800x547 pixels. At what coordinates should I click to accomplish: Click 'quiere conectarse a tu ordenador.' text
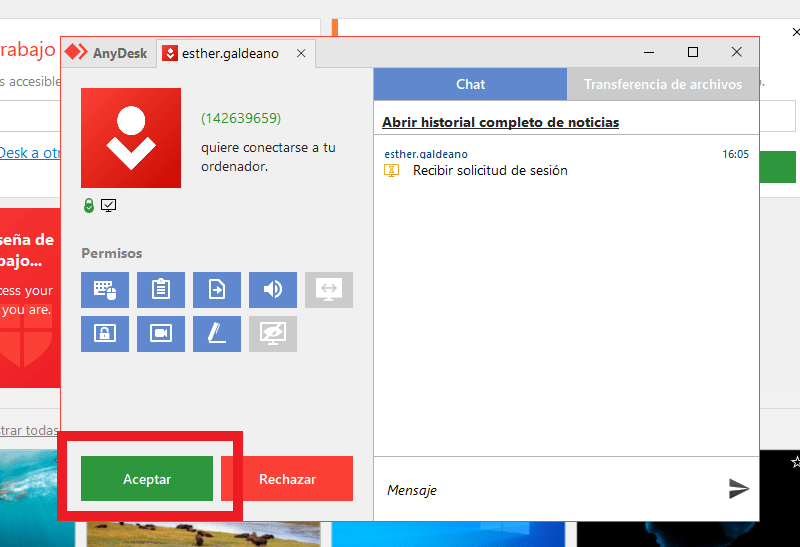[268, 157]
